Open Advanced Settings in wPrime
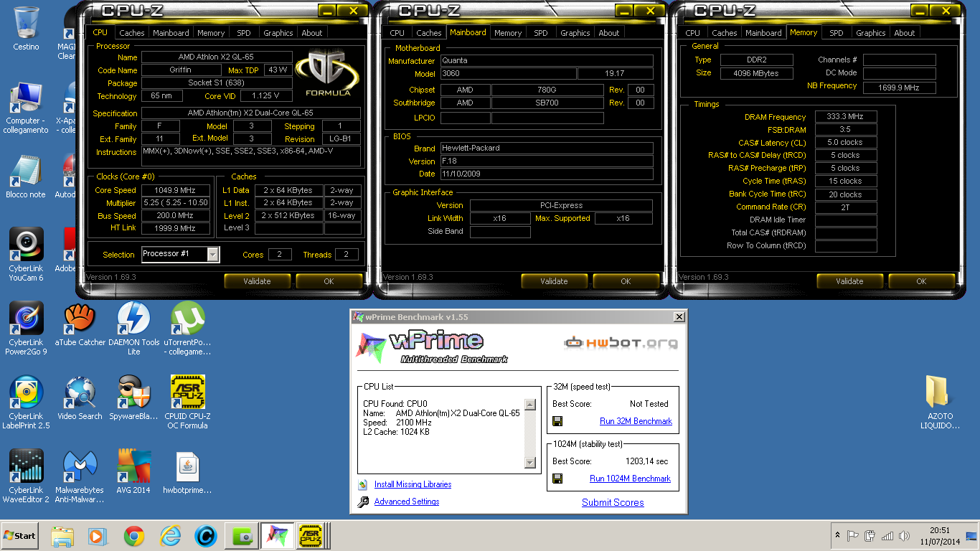The width and height of the screenshot is (980, 551). coord(407,501)
